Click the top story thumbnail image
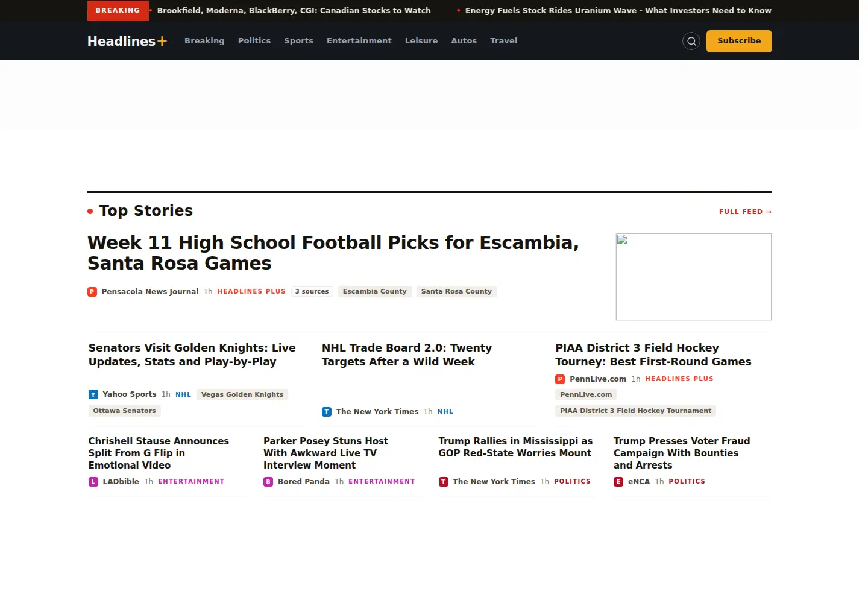 [x=694, y=277]
